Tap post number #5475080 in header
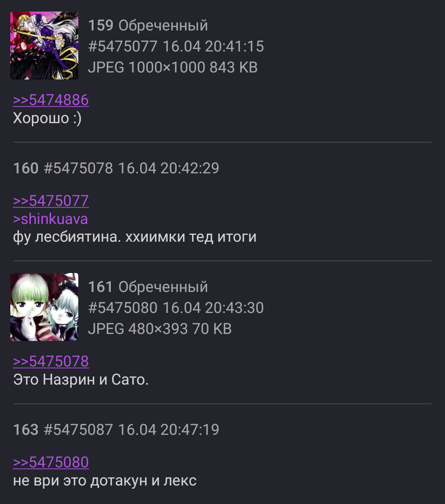Viewport: 445px width, 504px height. click(x=123, y=308)
